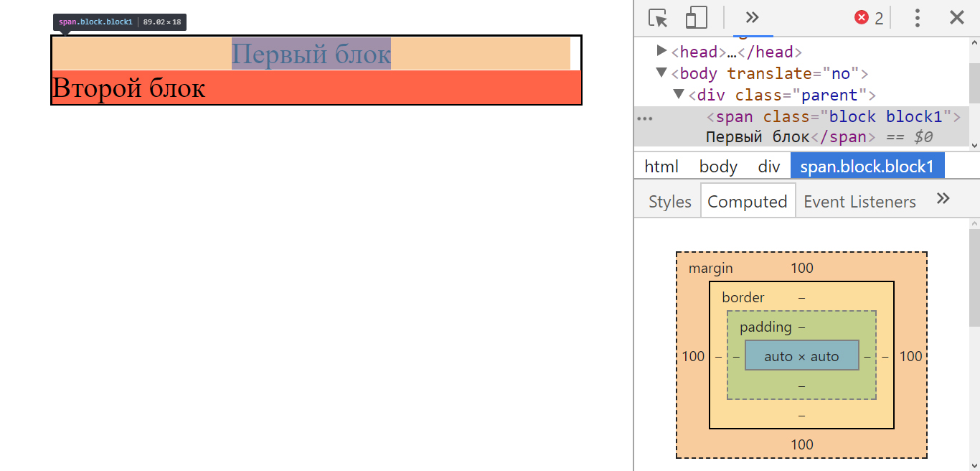
Task: Select the Computed tab
Action: [x=748, y=202]
